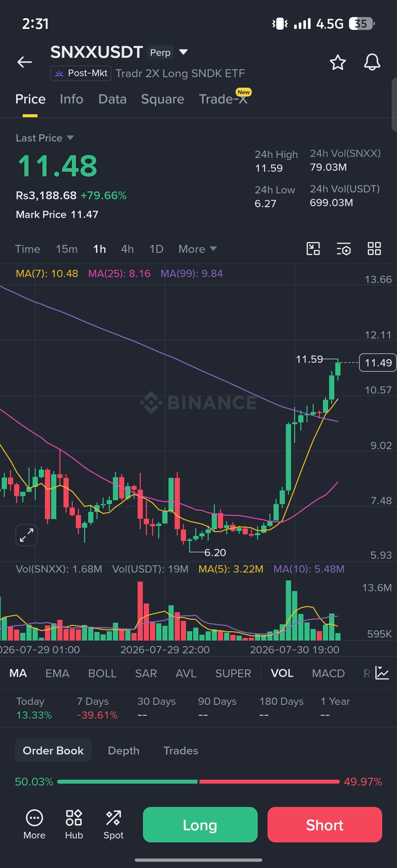The width and height of the screenshot is (397, 868).
Task: Tap the red 49.97% sell ratio bar
Action: pos(269,781)
